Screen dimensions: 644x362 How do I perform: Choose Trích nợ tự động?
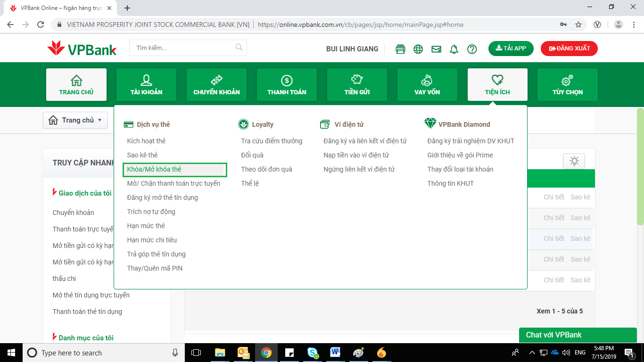click(151, 212)
